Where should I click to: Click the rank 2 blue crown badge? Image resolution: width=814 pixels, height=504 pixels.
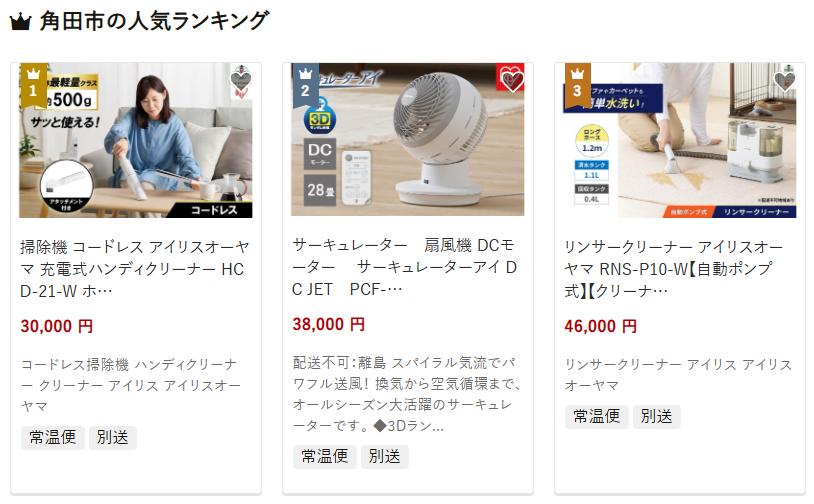point(305,85)
